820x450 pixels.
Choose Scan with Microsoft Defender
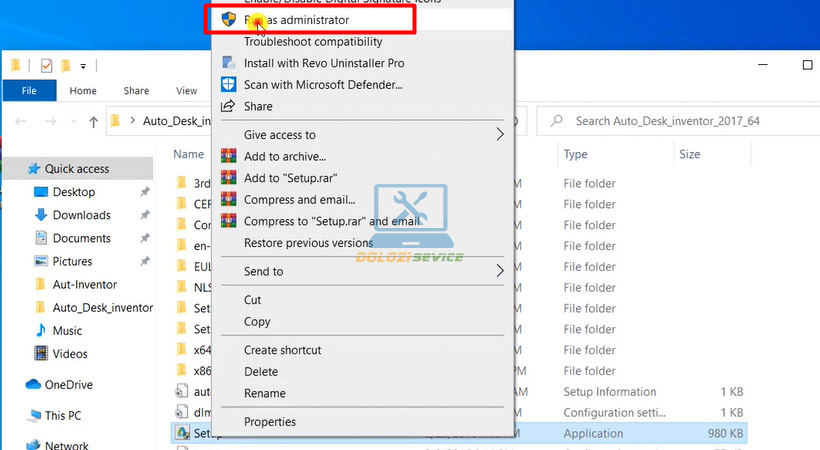323,85
